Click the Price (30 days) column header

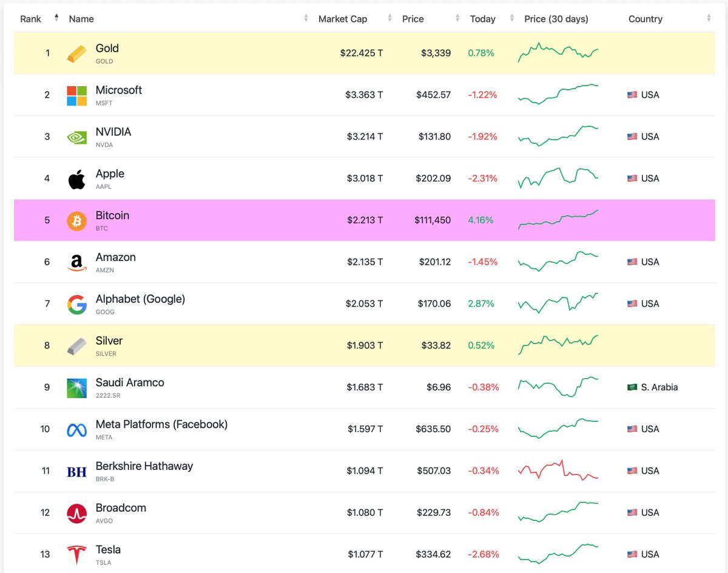[x=556, y=19]
